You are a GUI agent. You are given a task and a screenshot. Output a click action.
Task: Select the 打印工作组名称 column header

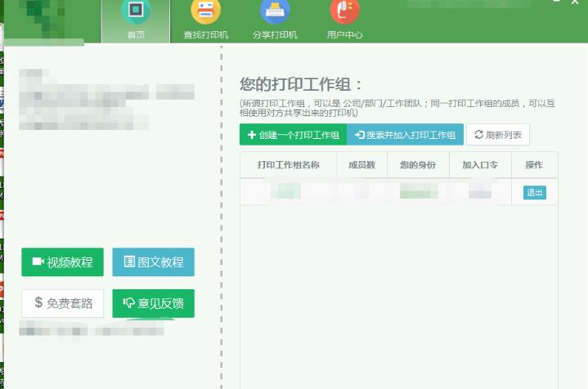(288, 165)
